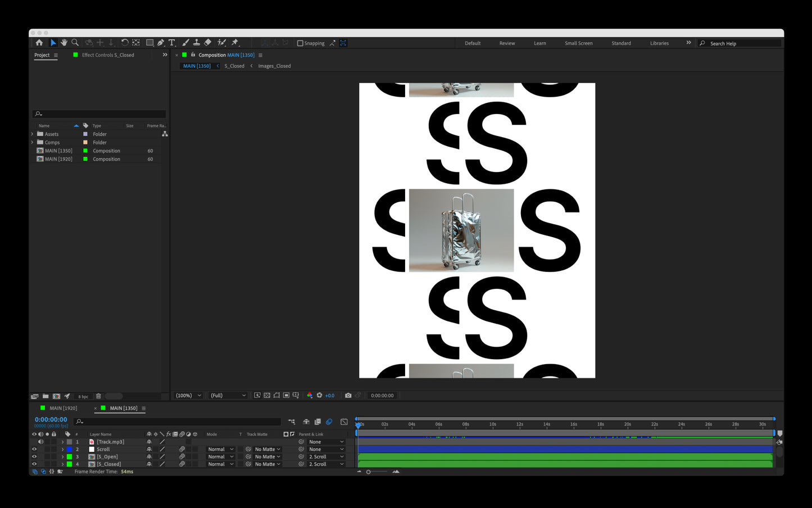Hide the S_Closed layer with eye icon
Image resolution: width=812 pixels, height=508 pixels.
[x=34, y=464]
